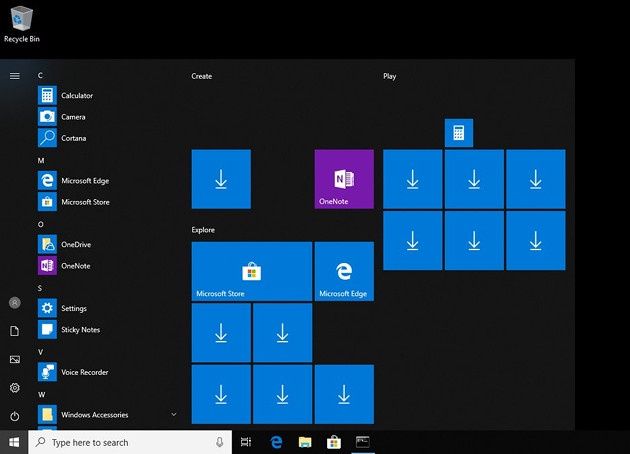Open the wide Microsoft Store tile
630x454 pixels.
click(x=252, y=271)
